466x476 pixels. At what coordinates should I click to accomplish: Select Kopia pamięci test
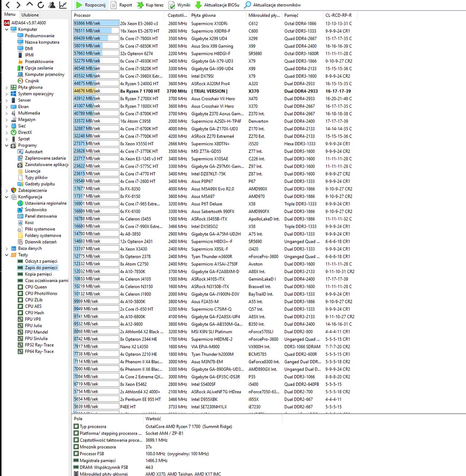click(38, 274)
